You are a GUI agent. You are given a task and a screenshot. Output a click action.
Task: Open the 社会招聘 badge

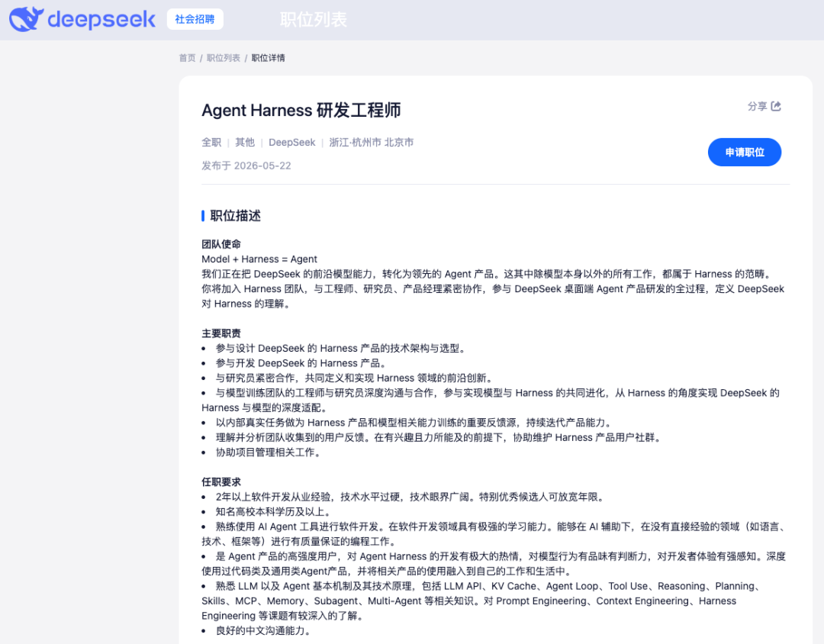tap(195, 19)
